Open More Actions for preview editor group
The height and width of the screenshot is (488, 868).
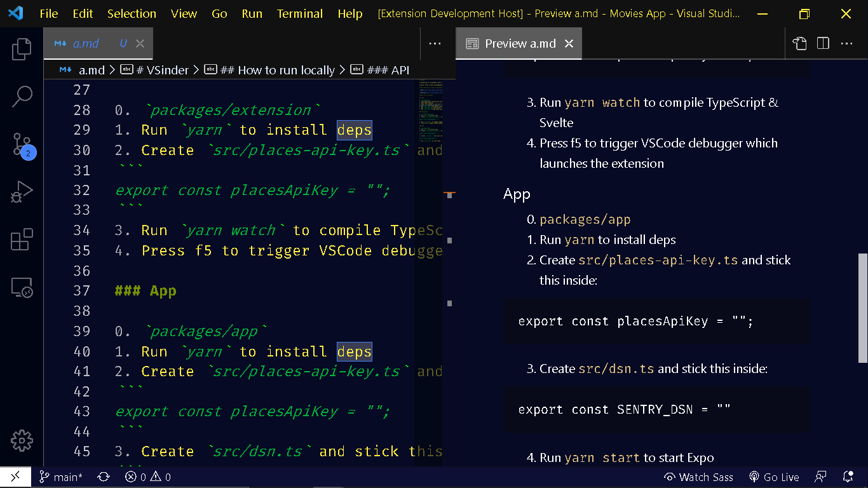(846, 43)
